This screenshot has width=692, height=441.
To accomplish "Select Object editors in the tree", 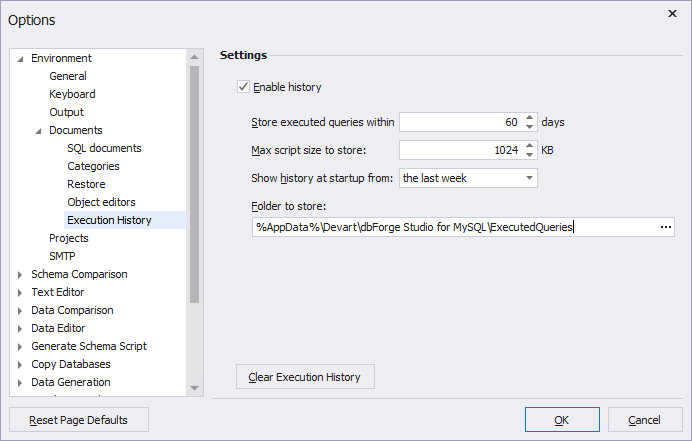I will click(101, 202).
